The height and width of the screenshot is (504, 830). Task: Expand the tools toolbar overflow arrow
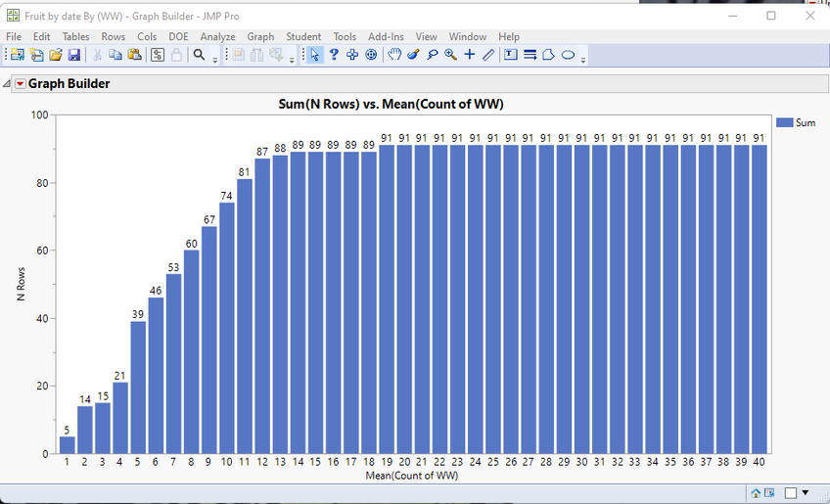pyautogui.click(x=583, y=60)
